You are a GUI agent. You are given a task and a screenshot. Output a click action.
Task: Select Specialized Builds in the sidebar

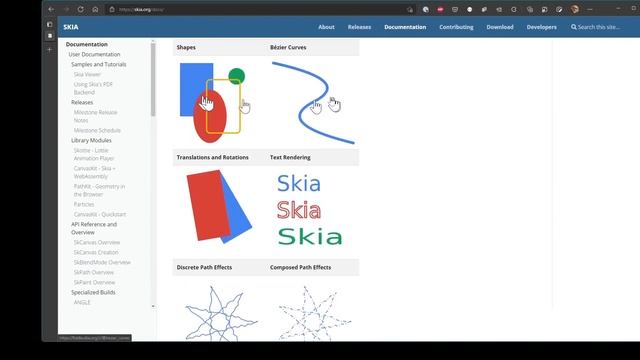(x=93, y=292)
